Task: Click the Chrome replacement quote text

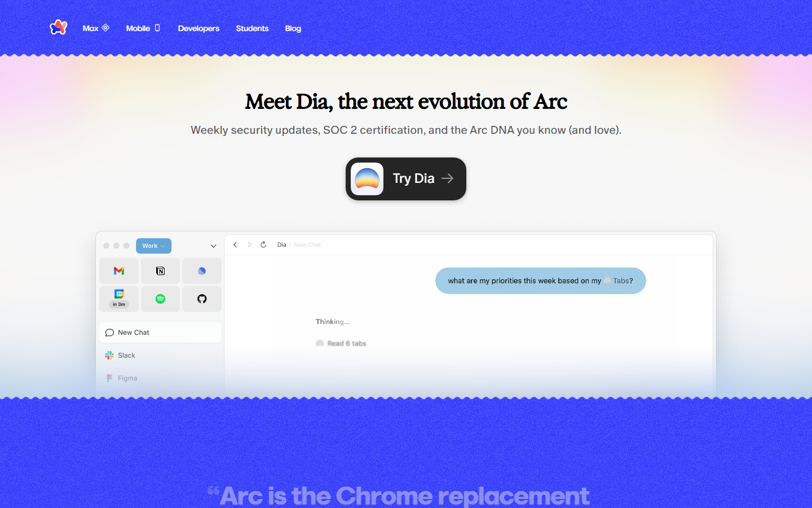Action: (x=398, y=496)
